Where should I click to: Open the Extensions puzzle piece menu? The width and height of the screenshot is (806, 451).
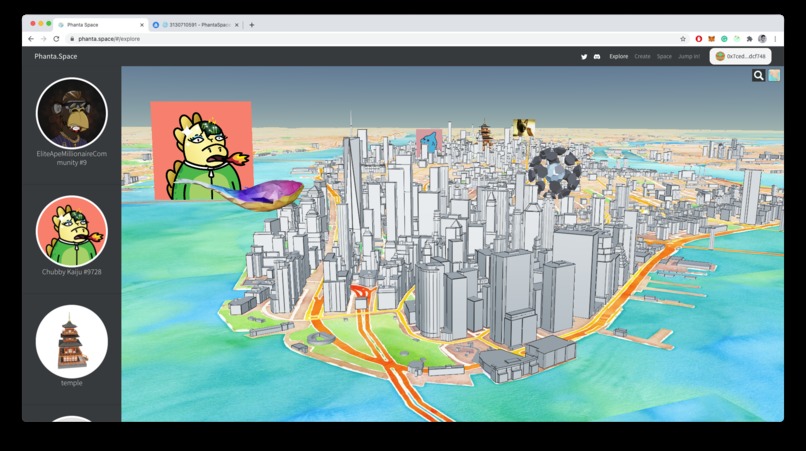point(749,39)
